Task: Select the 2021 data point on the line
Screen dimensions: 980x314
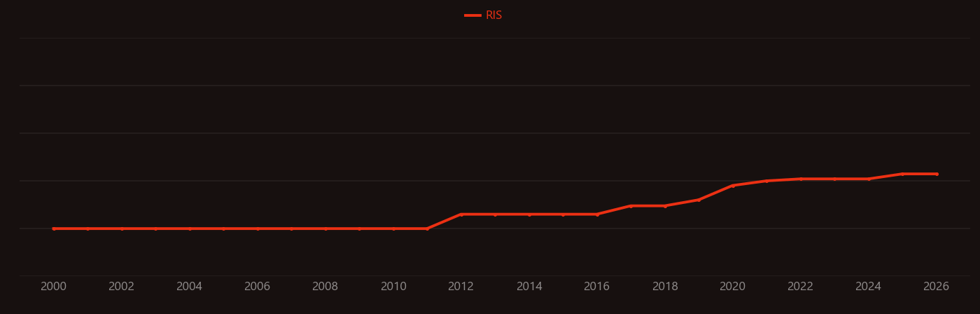Action: (766, 181)
